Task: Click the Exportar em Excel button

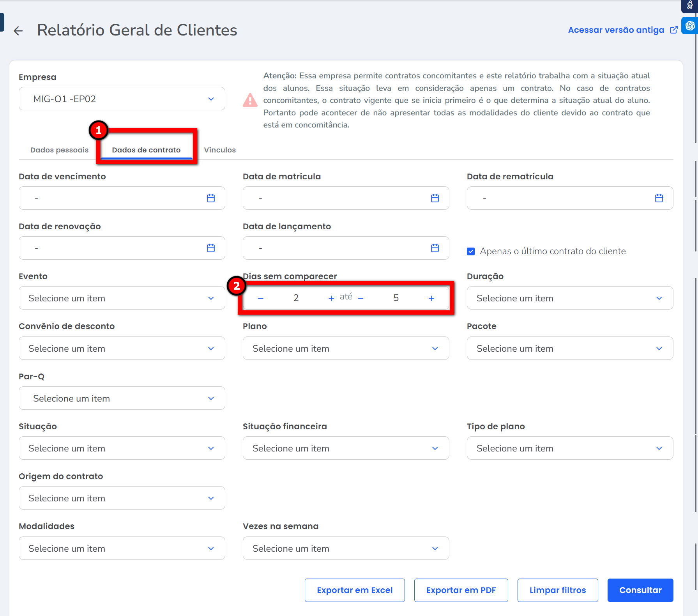Action: (x=355, y=590)
